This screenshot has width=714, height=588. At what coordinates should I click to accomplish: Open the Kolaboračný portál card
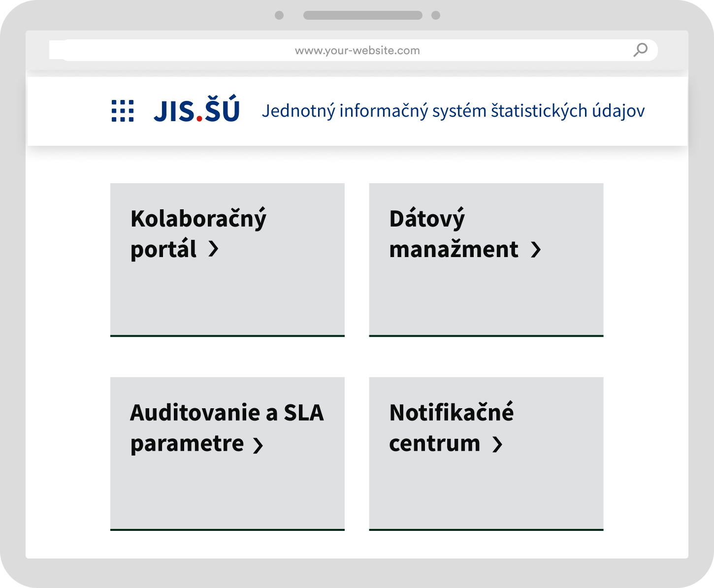tap(227, 260)
